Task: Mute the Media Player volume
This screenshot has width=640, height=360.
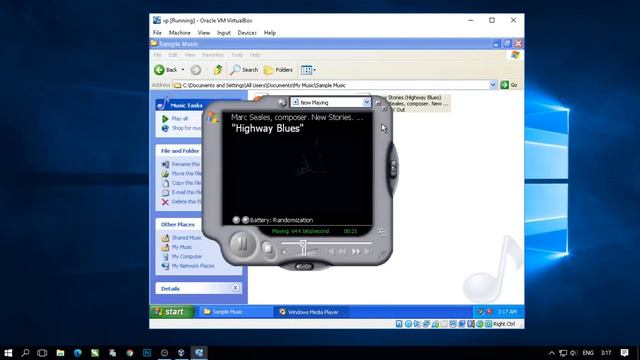Action: tap(284, 252)
